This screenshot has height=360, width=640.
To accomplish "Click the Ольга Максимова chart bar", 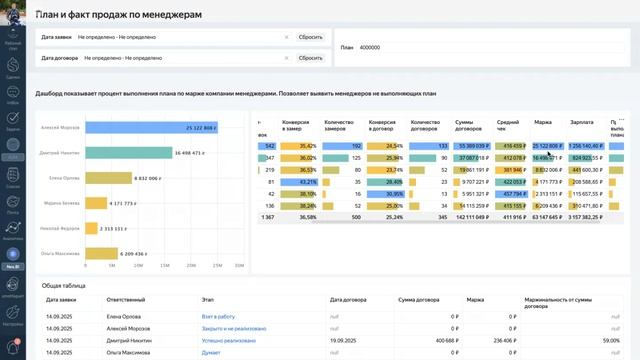I will coord(102,253).
